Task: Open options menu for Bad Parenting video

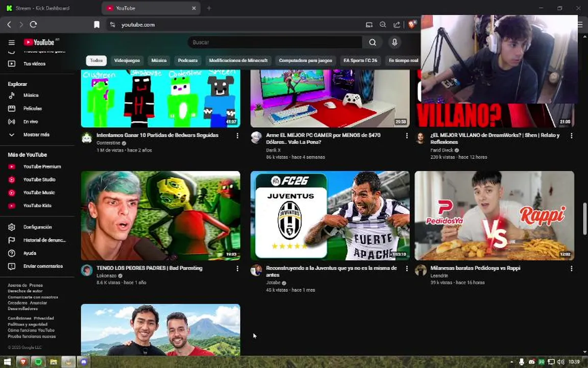Action: pyautogui.click(x=237, y=268)
